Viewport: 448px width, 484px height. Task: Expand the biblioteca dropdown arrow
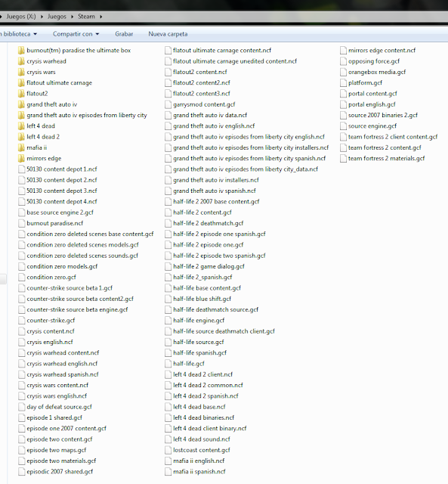pos(36,34)
